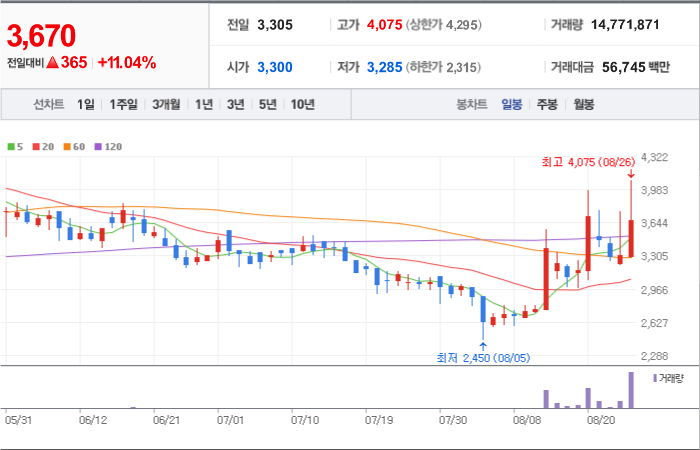Click the +11.04% change value
Viewport: 700px width, 450px height.
[126, 63]
